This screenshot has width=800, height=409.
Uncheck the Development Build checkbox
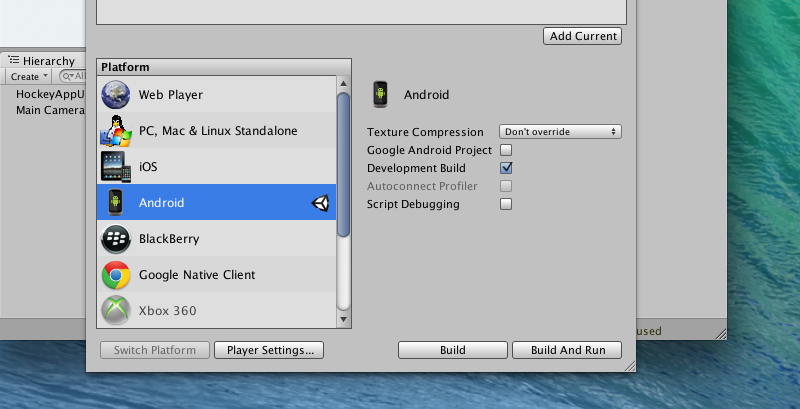506,168
